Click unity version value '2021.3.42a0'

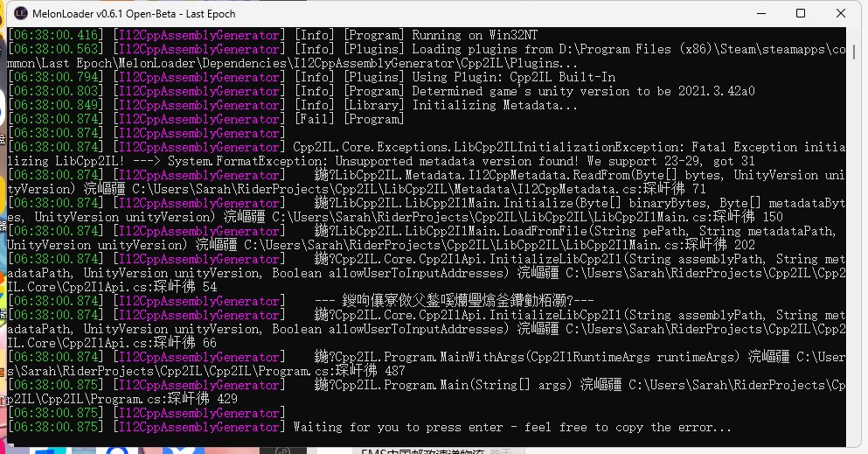[x=717, y=91]
